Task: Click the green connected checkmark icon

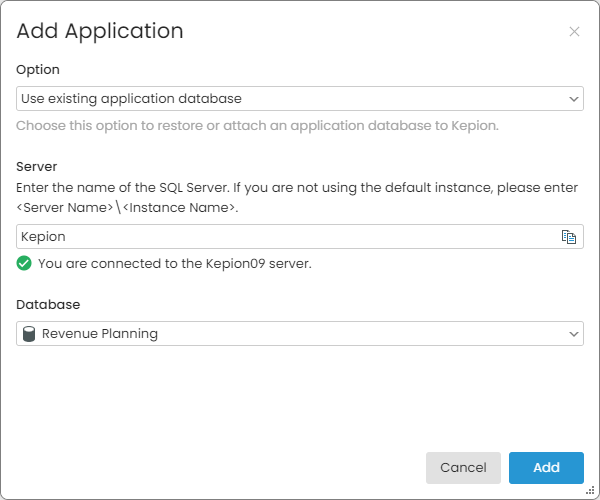Action: point(24,263)
